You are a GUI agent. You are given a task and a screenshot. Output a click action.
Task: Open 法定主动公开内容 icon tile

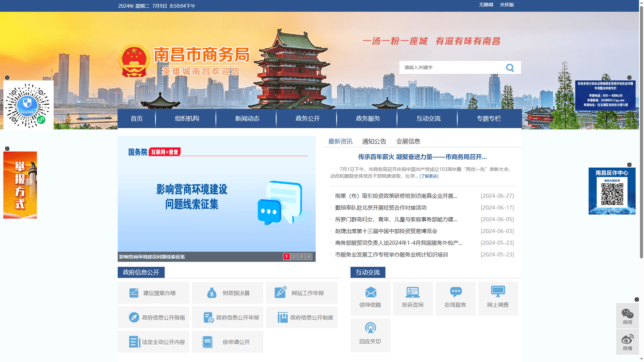pos(153,342)
